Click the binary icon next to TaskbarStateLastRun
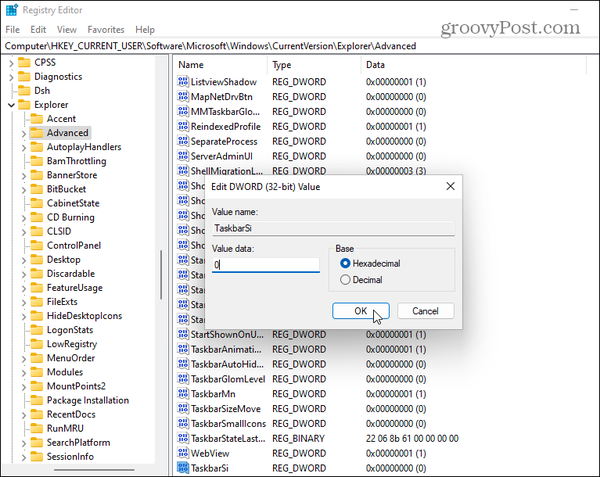Viewport: 600px width, 477px height. [183, 438]
